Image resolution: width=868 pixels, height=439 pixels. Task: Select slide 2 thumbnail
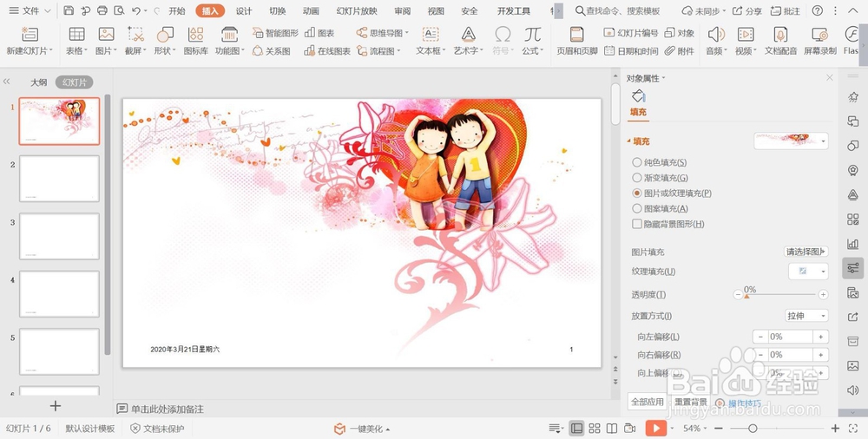coord(59,178)
